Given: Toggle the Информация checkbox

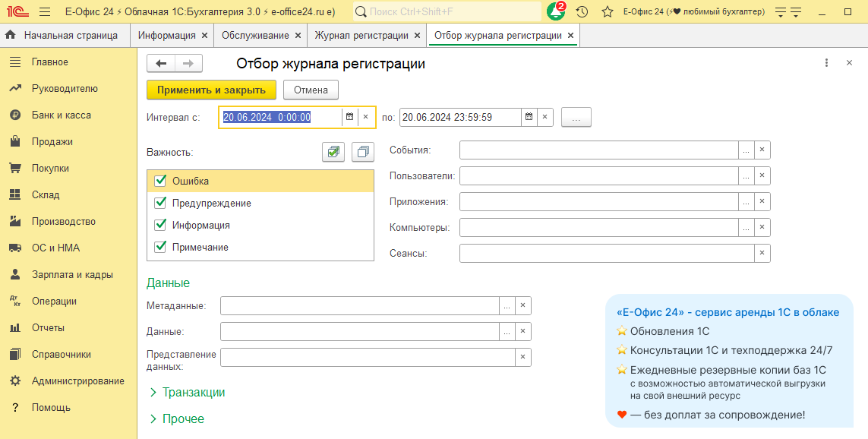Looking at the screenshot, I should (x=160, y=225).
